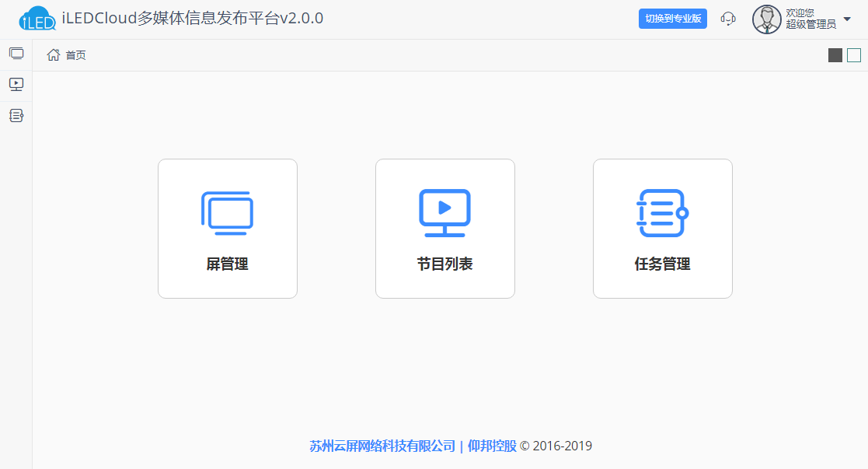
Task: Click the iLED cloud logo
Action: pyautogui.click(x=37, y=19)
